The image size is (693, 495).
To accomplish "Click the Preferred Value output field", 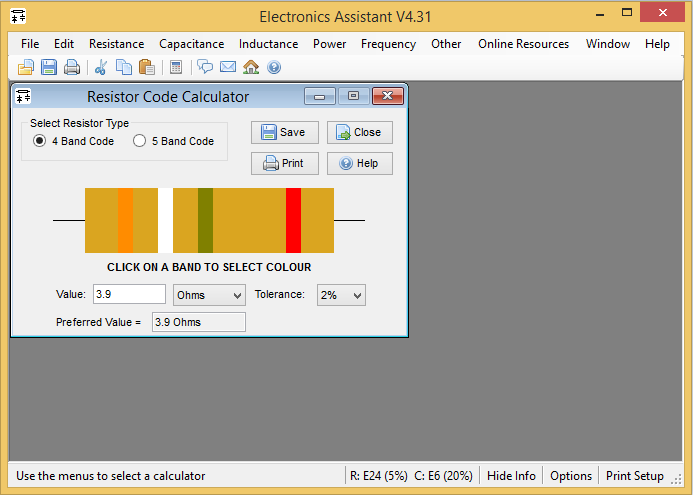I will click(199, 322).
